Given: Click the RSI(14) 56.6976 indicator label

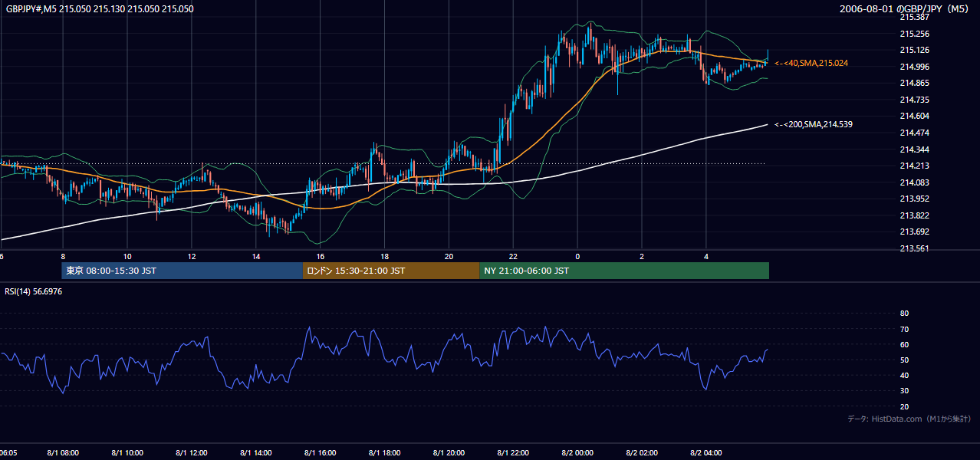Looking at the screenshot, I should pyautogui.click(x=34, y=291).
